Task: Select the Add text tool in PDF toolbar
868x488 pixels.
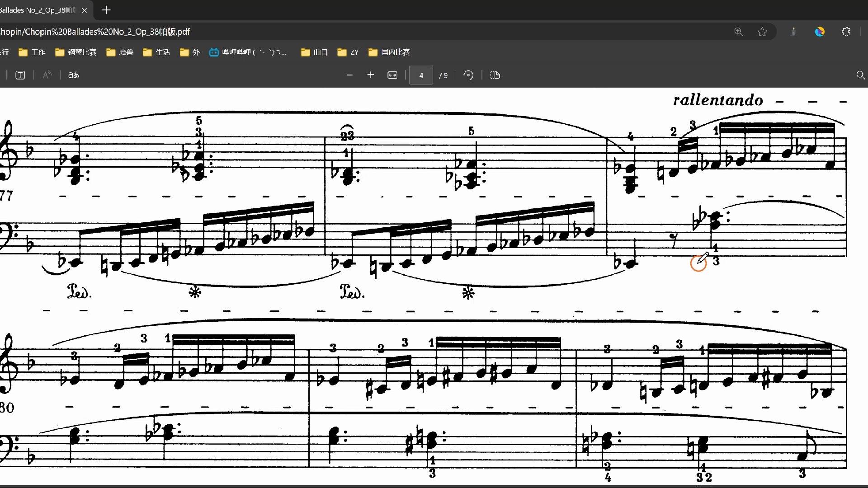Action: 20,75
